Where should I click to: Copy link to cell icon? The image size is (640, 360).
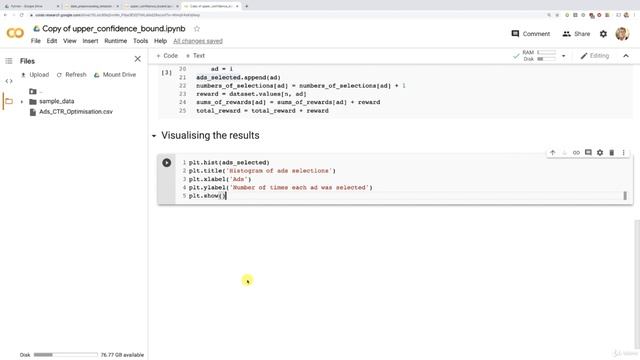click(x=576, y=153)
